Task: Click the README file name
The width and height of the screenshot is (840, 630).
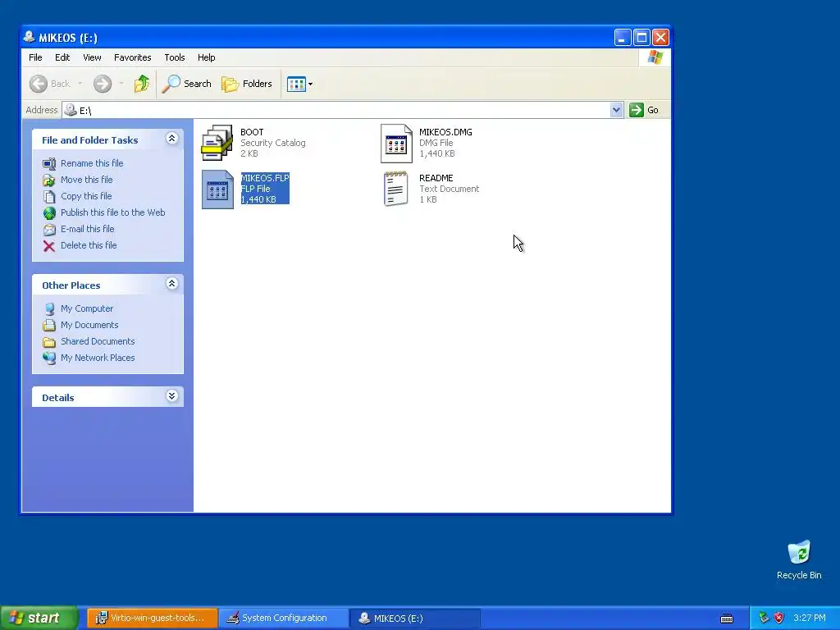Action: 436,178
